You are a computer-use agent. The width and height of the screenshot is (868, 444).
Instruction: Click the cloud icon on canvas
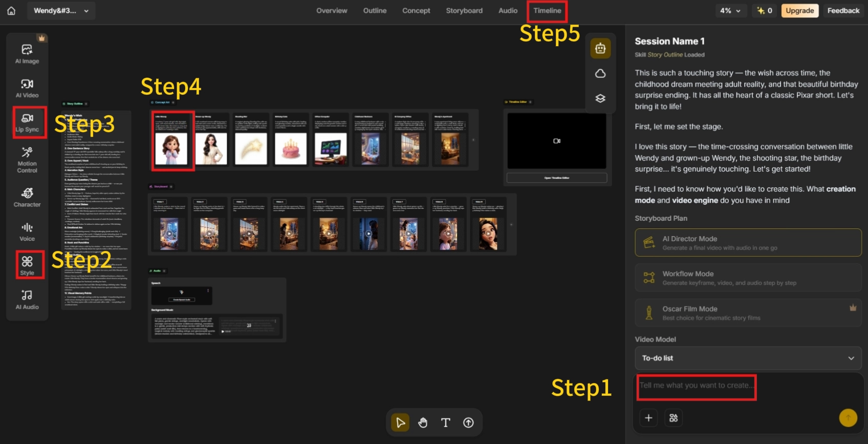click(x=600, y=74)
